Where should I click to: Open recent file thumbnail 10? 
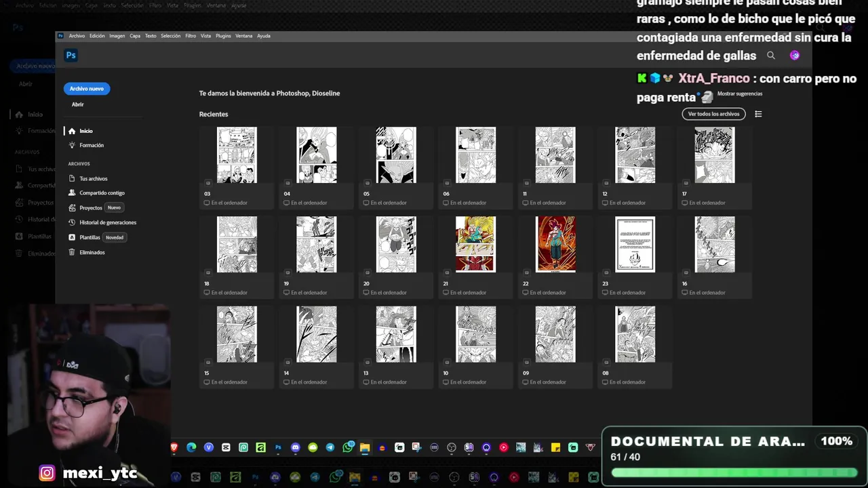[475, 334]
